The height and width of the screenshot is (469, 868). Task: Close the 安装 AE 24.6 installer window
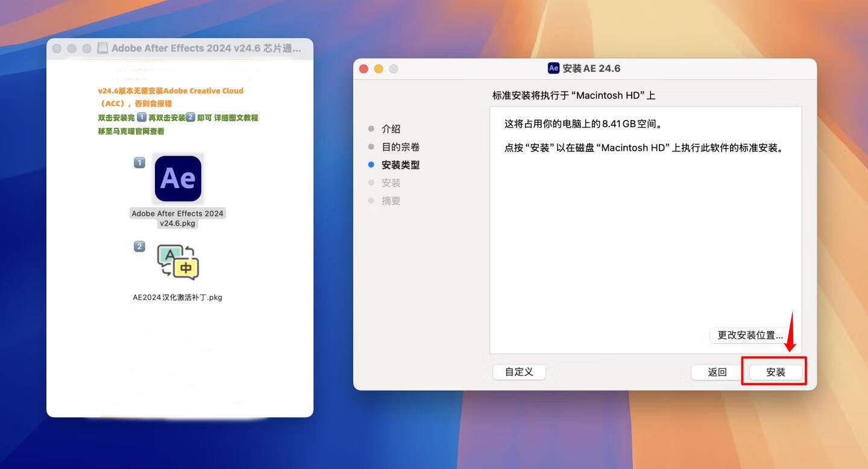363,69
